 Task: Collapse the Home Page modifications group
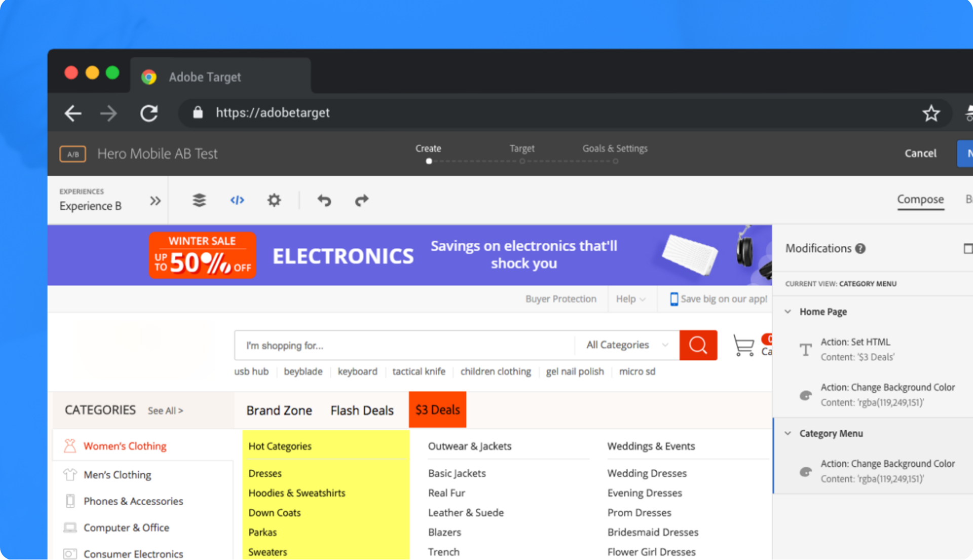tap(788, 312)
